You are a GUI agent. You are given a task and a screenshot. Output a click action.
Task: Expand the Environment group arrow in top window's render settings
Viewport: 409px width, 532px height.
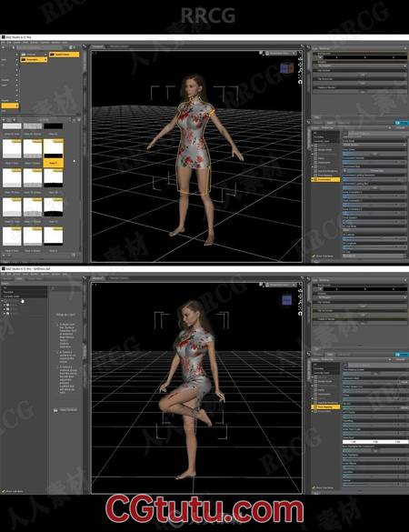[313, 179]
